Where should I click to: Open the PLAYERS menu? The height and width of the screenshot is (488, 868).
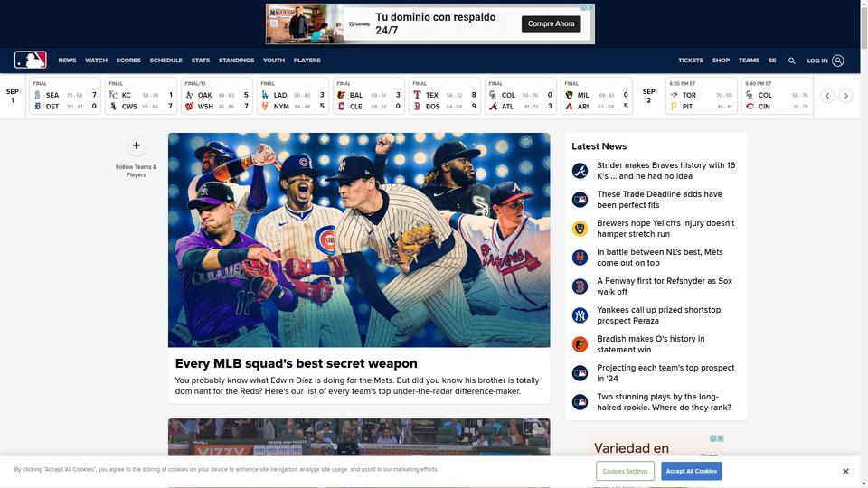click(x=307, y=61)
